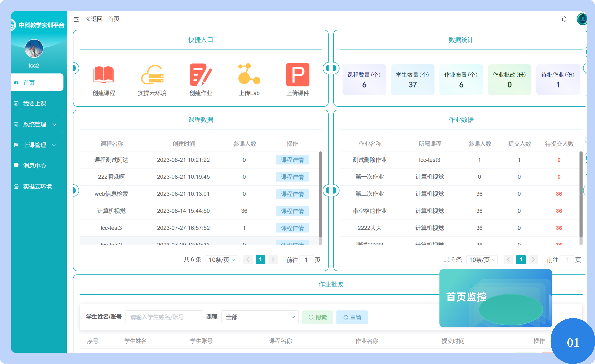
Task: Click the 课程数量(个) stat card
Action: (364, 80)
